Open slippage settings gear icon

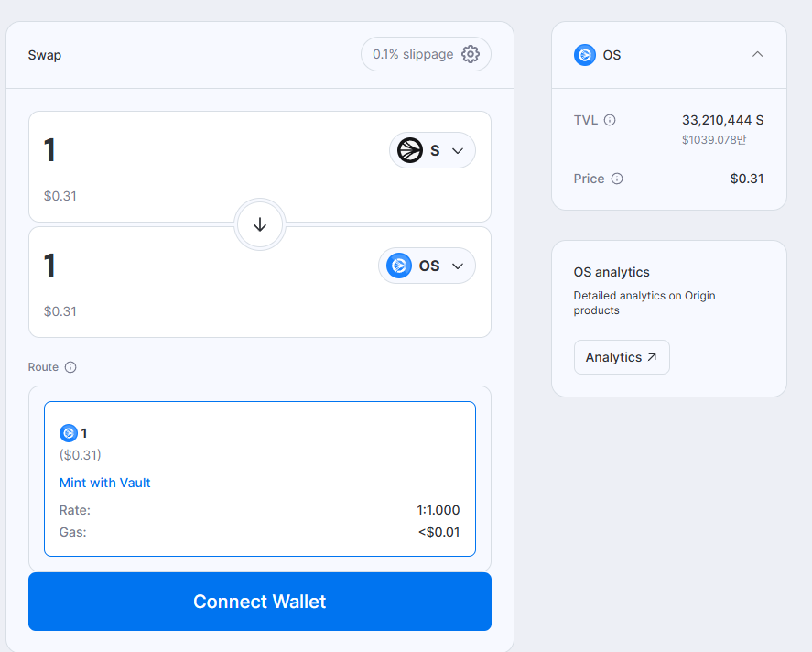coord(471,54)
